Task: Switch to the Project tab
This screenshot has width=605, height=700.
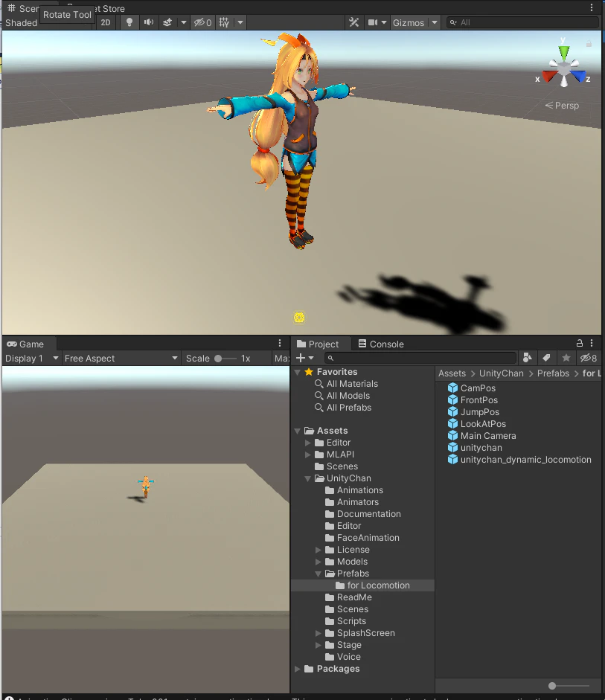Action: pos(318,344)
